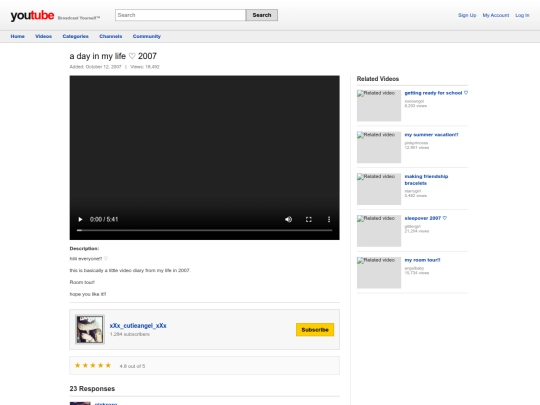The height and width of the screenshot is (405, 540).
Task: Click the 'my room tour!!' thumbnail
Action: tap(379, 272)
